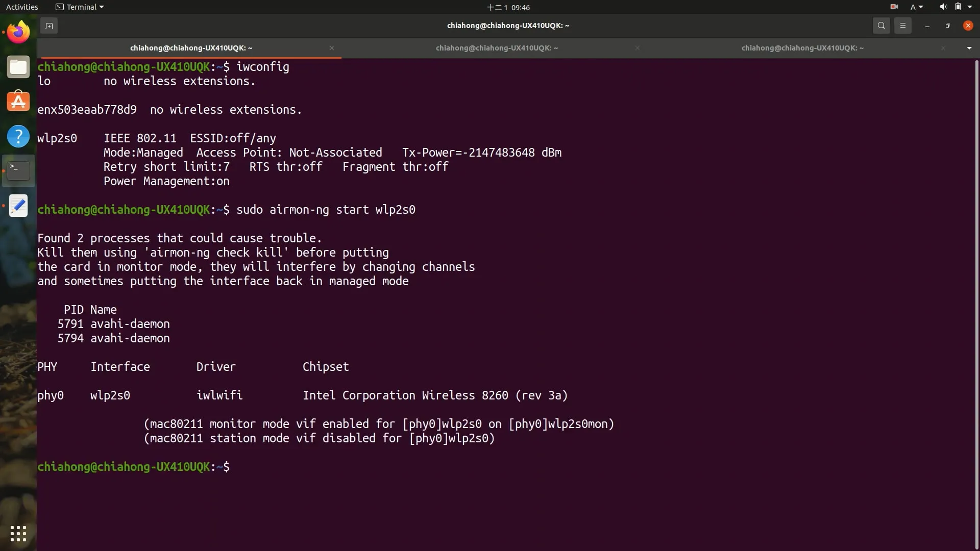
Task: Switch to the second terminal tab
Action: click(x=496, y=48)
